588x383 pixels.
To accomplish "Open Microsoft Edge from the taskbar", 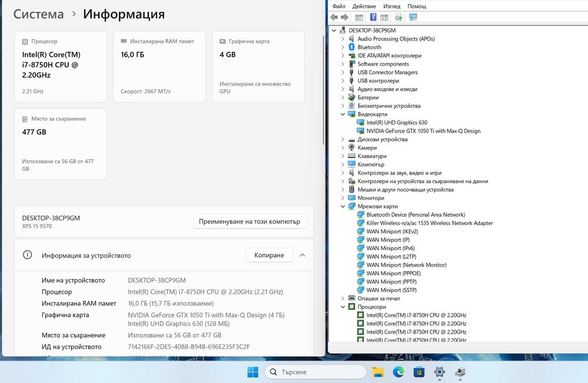I will (x=398, y=372).
